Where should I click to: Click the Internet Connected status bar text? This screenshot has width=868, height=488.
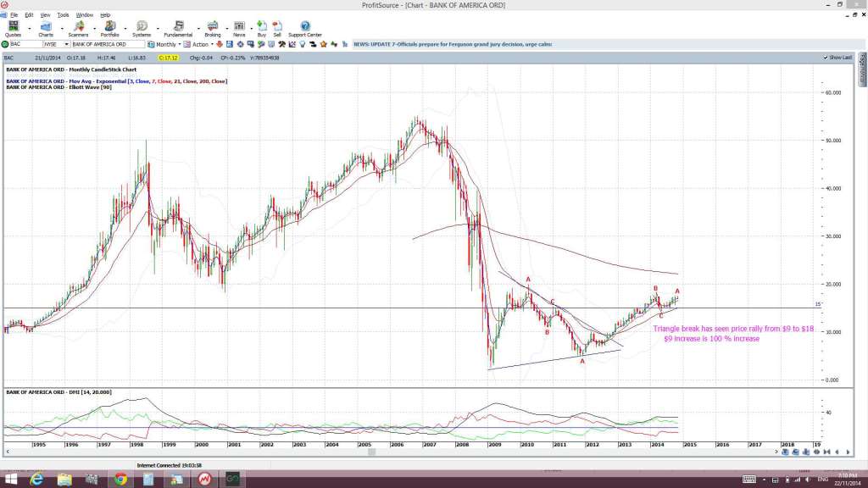[x=170, y=465]
